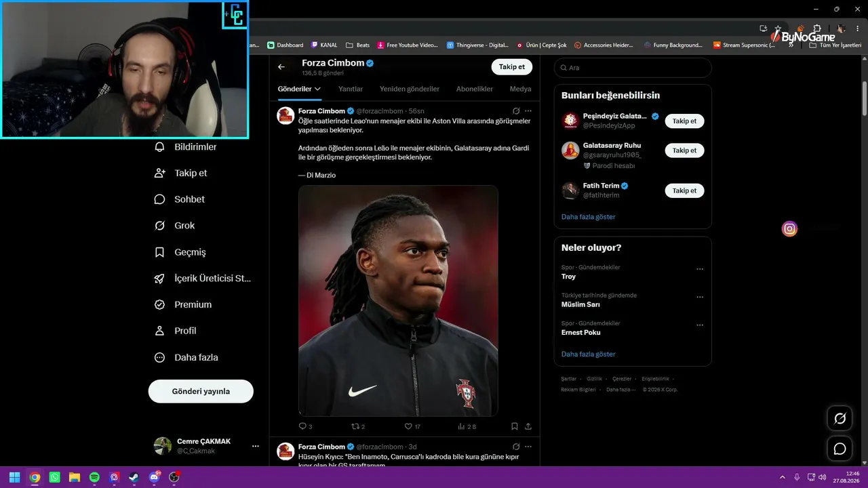View analytics showing 2 B views
This screenshot has width=868, height=488.
[x=467, y=426]
